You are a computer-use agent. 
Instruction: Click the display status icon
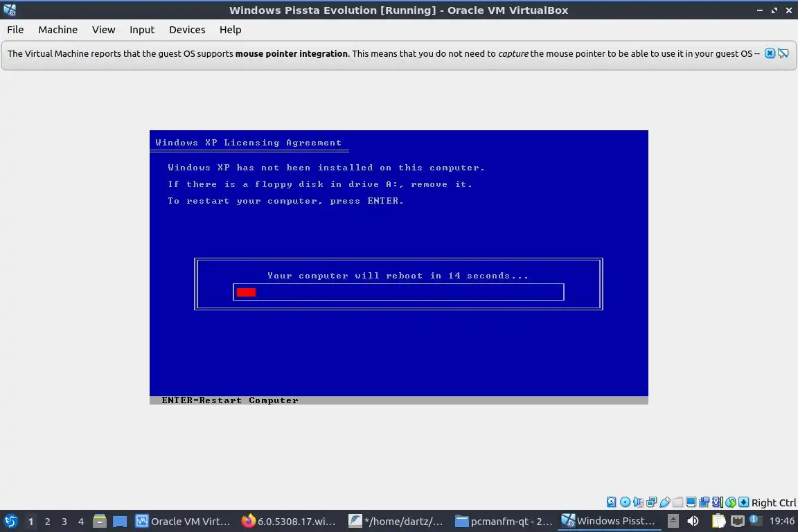point(691,502)
